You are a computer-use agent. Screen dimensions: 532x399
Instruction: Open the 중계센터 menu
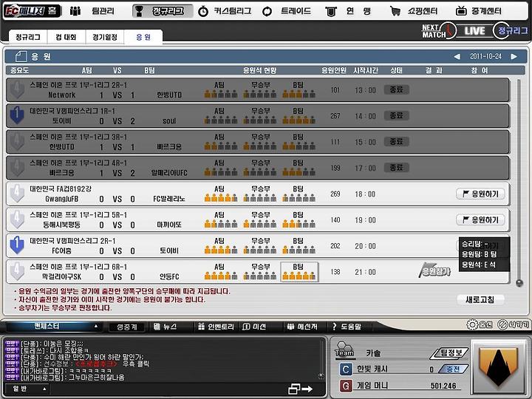(x=486, y=11)
